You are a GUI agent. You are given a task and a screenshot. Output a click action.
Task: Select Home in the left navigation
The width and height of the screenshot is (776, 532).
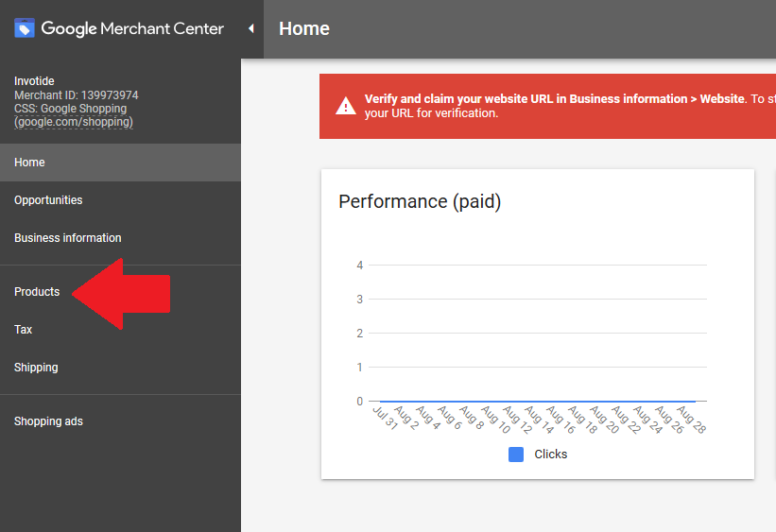(29, 163)
